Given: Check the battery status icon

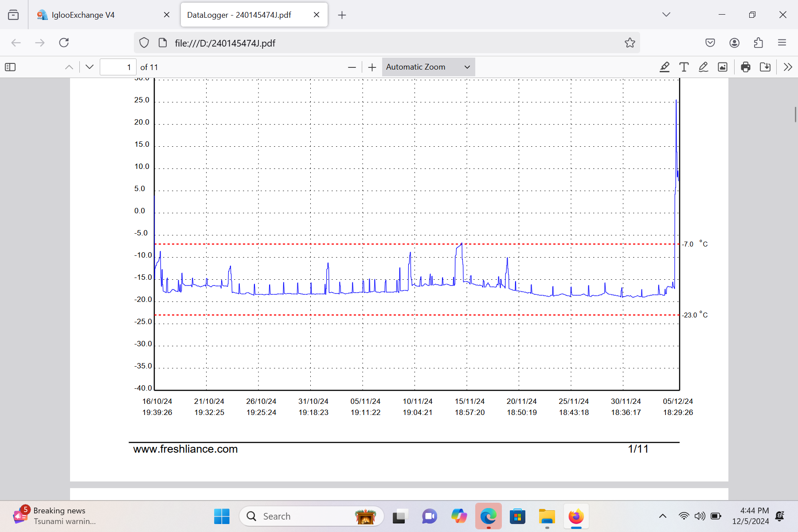Looking at the screenshot, I should click(x=716, y=516).
